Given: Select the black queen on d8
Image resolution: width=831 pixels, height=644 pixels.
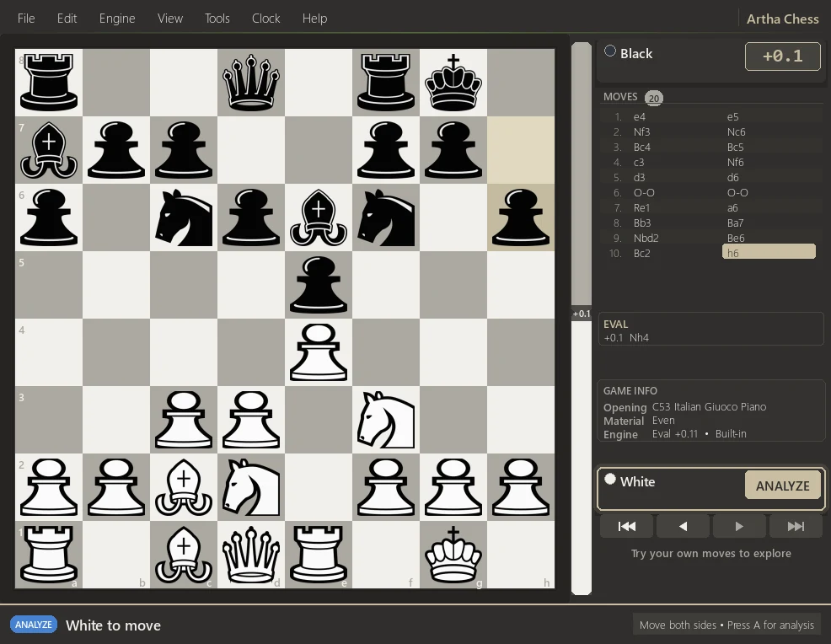Looking at the screenshot, I should [250, 82].
